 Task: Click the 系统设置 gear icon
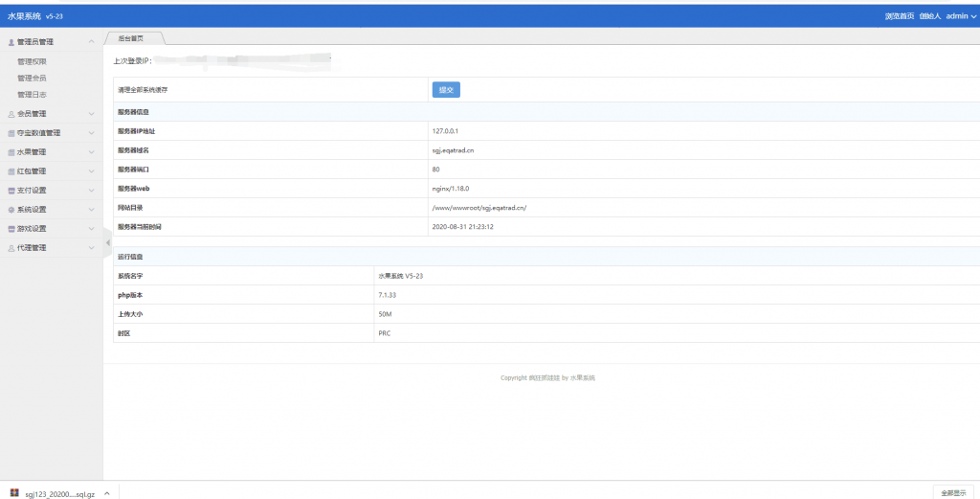click(11, 210)
